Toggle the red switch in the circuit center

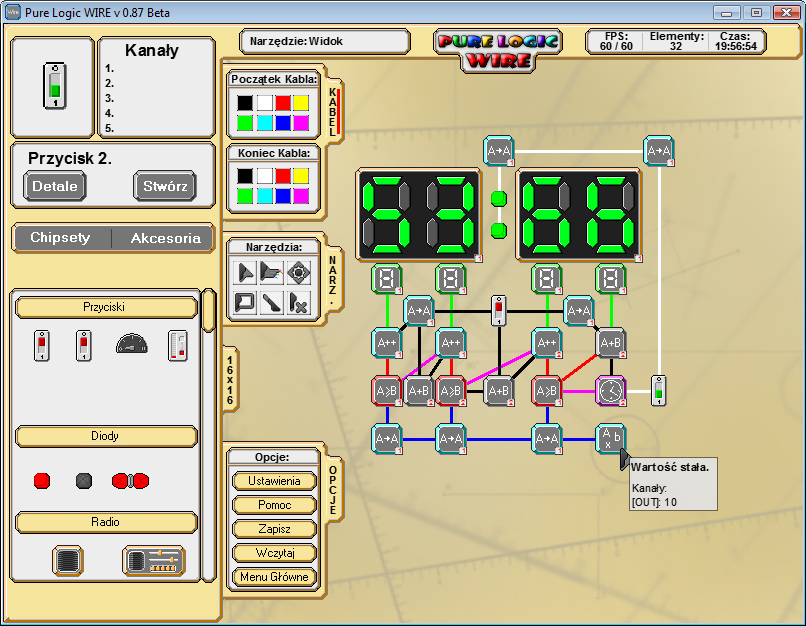[499, 311]
